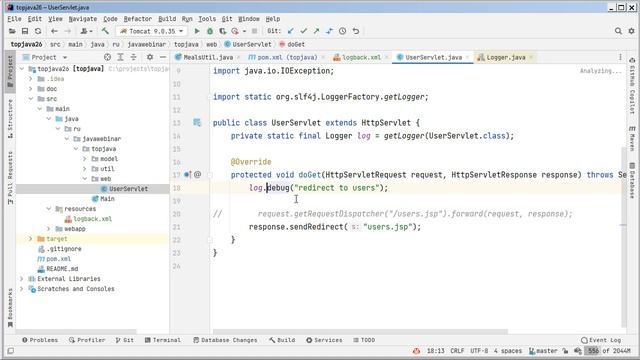The height and width of the screenshot is (360, 640).
Task: Switch to pom.xml (topjava) tab
Action: 287,57
